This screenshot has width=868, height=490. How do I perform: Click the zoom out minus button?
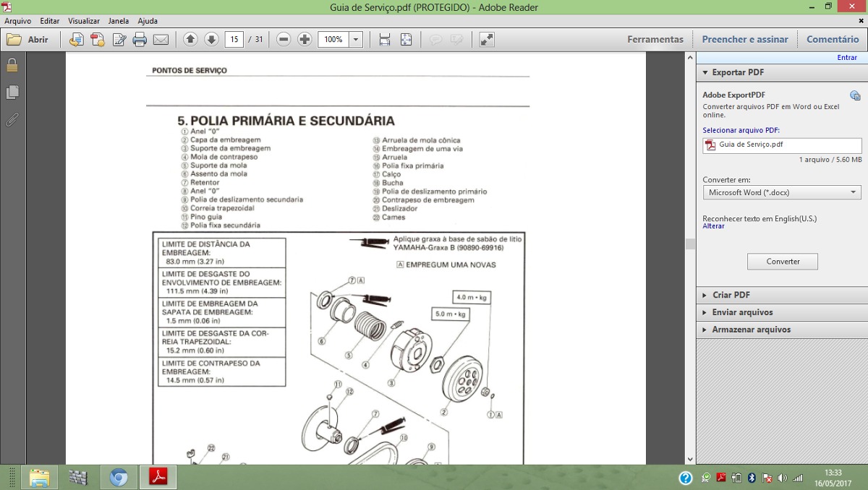click(284, 40)
